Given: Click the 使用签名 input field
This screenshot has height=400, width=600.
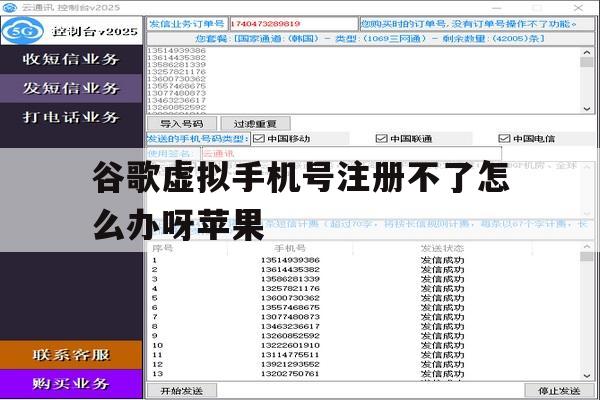Looking at the screenshot, I should [x=351, y=154].
